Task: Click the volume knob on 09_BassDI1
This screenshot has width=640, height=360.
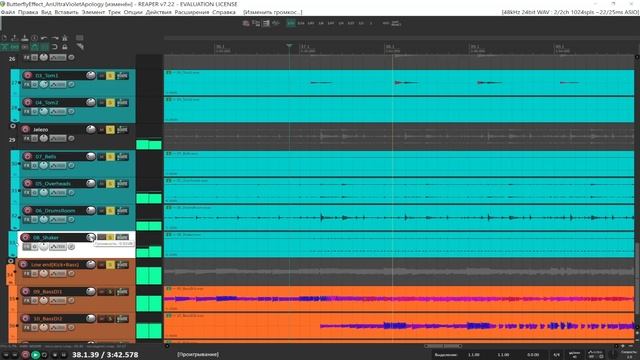Action: coord(91,291)
